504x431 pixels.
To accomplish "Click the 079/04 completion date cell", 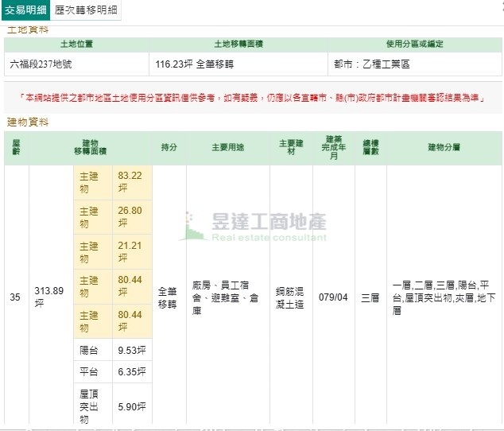I will click(x=333, y=297).
